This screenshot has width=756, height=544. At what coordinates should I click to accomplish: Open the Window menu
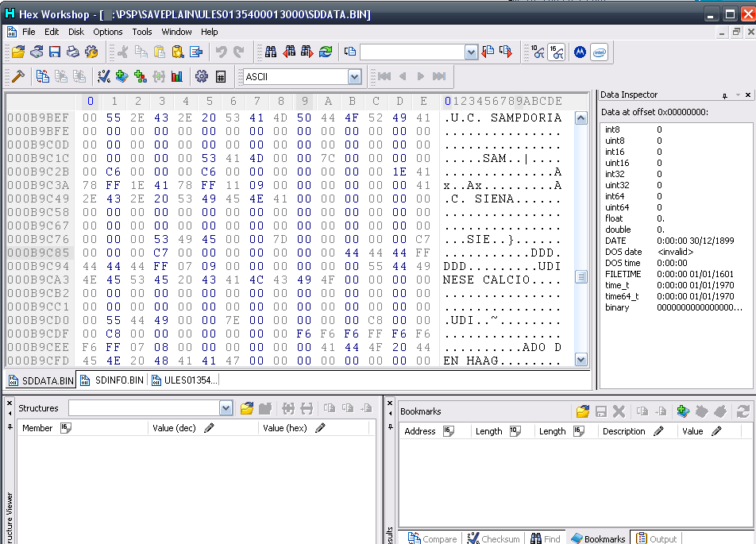pos(176,32)
